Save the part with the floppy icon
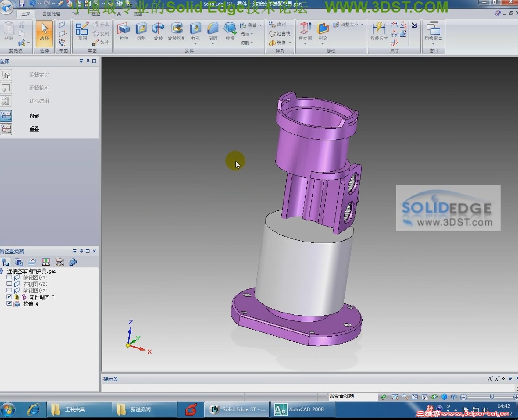This screenshot has height=420, width=518. [x=22, y=4]
